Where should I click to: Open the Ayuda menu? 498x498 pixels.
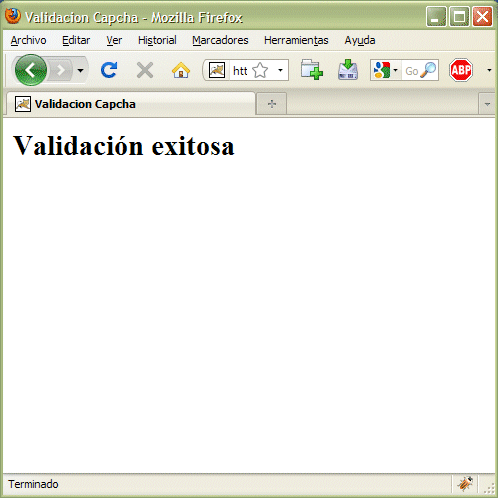tap(360, 40)
